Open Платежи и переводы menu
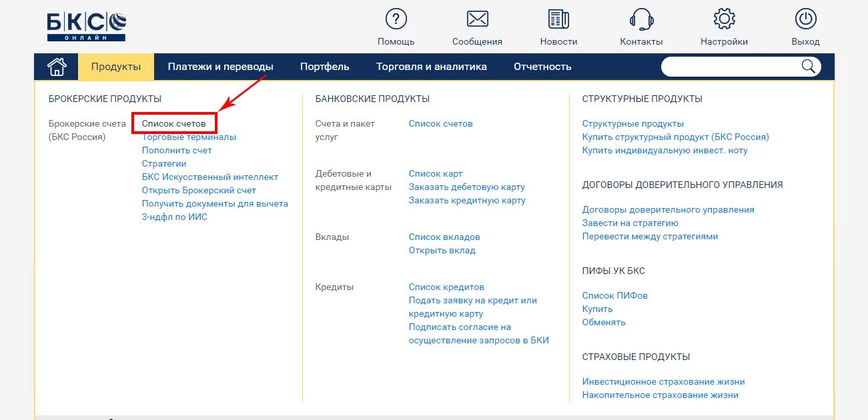 coord(221,67)
